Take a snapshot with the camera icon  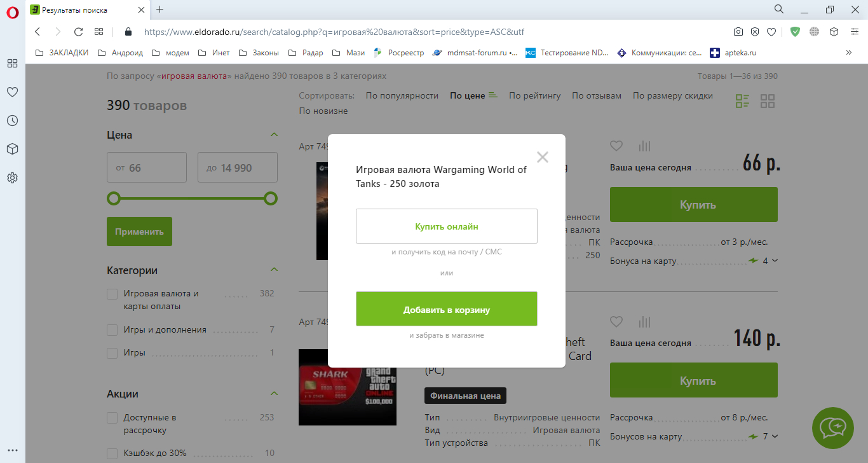pyautogui.click(x=738, y=32)
